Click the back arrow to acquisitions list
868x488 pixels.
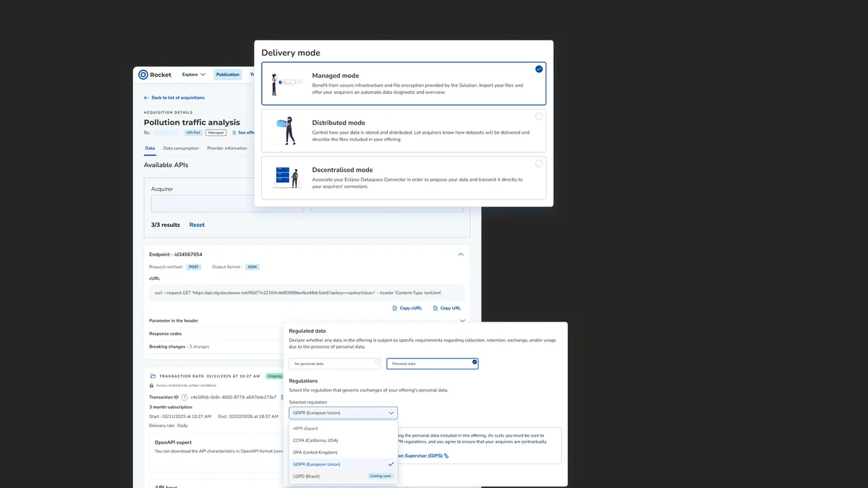(146, 98)
